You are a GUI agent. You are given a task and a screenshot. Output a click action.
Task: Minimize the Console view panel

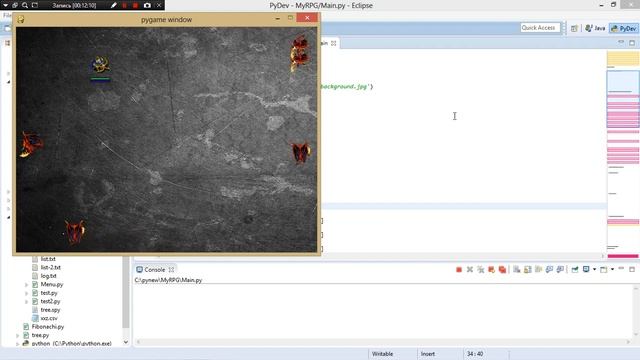tap(621, 269)
